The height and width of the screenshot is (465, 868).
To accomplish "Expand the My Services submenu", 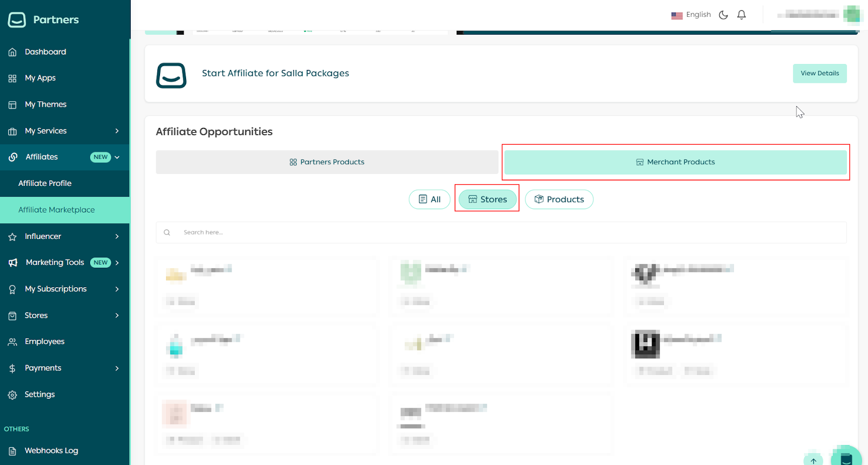I will pos(117,131).
